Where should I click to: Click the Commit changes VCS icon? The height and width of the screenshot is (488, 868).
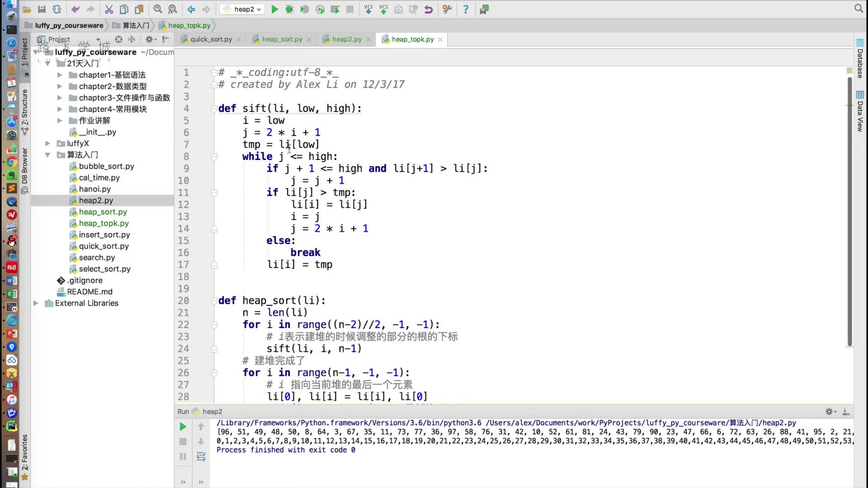coord(383,9)
